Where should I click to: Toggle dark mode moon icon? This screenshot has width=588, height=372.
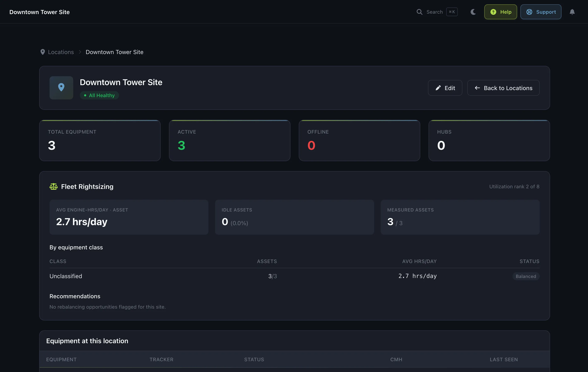(x=473, y=12)
